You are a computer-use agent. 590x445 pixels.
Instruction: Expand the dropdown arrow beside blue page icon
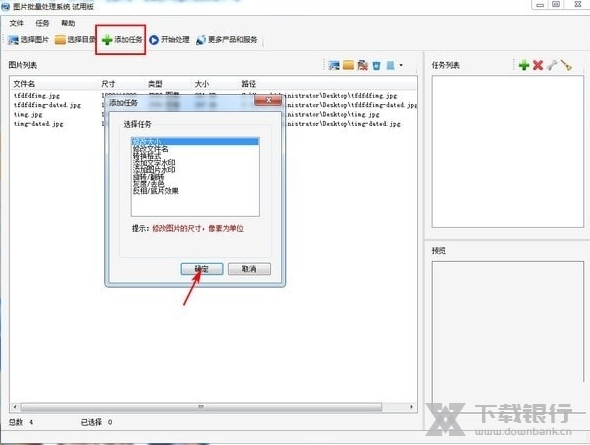tap(401, 65)
